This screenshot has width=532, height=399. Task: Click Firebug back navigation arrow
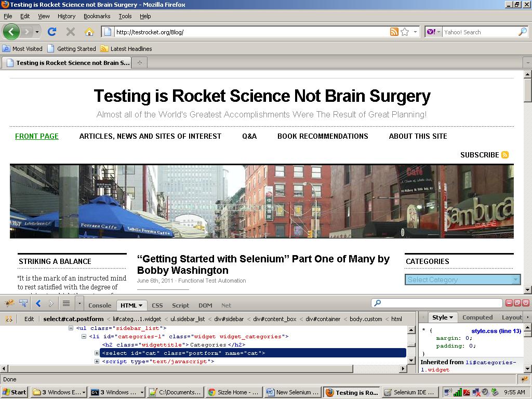(38, 303)
